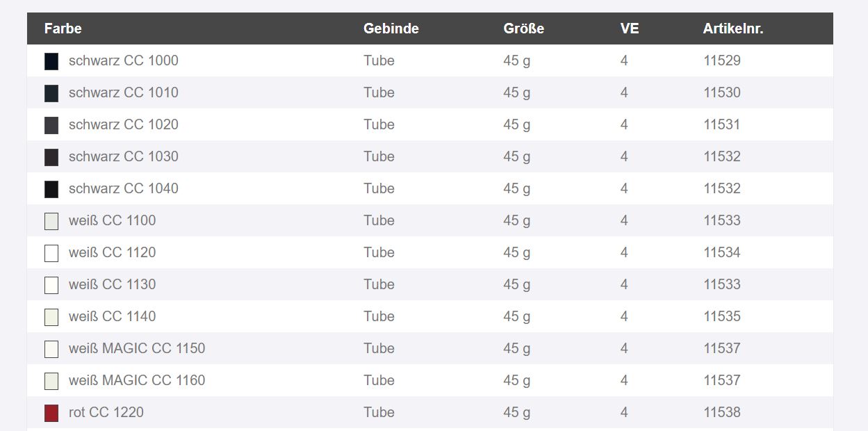This screenshot has width=868, height=431.
Task: Click article number 11538
Action: [x=722, y=412]
